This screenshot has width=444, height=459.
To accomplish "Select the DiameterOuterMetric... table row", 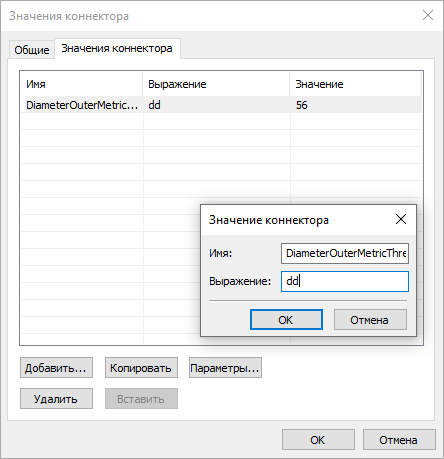I will pyautogui.click(x=221, y=105).
